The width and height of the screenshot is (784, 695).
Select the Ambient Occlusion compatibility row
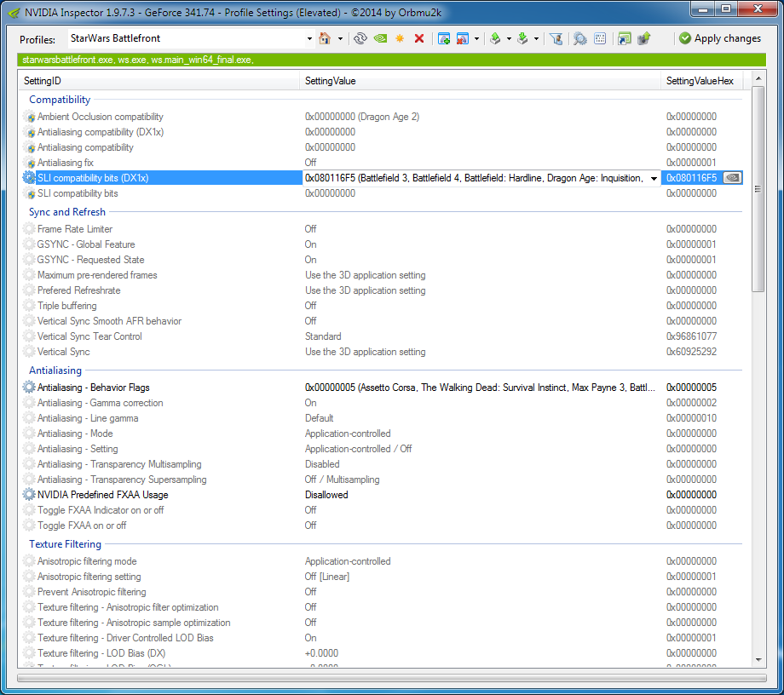(383, 117)
